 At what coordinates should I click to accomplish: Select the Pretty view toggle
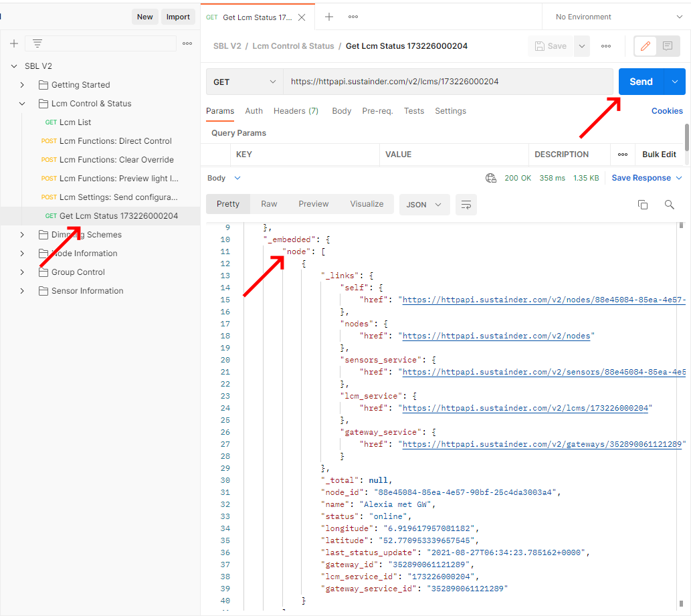pos(227,205)
